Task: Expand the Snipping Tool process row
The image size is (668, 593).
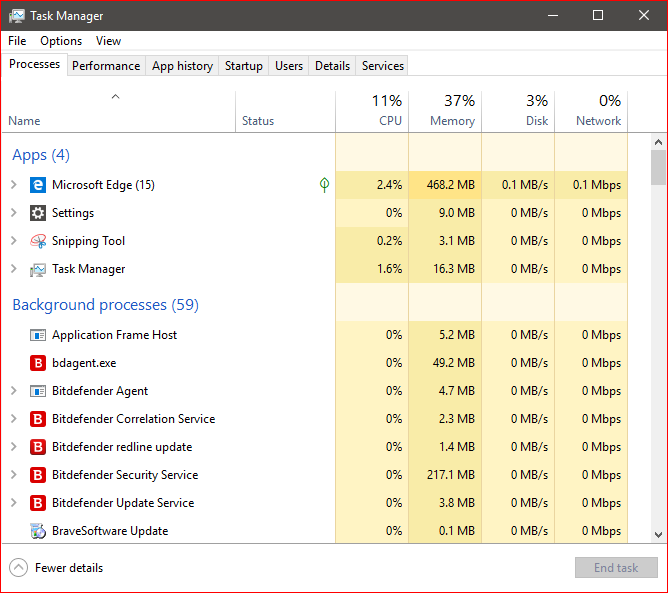Action: pyautogui.click(x=14, y=241)
